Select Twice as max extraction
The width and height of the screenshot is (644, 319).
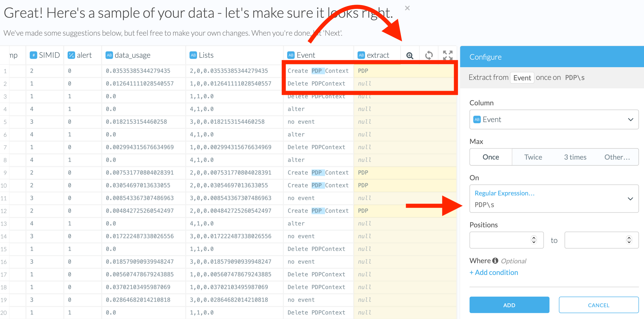click(x=533, y=157)
